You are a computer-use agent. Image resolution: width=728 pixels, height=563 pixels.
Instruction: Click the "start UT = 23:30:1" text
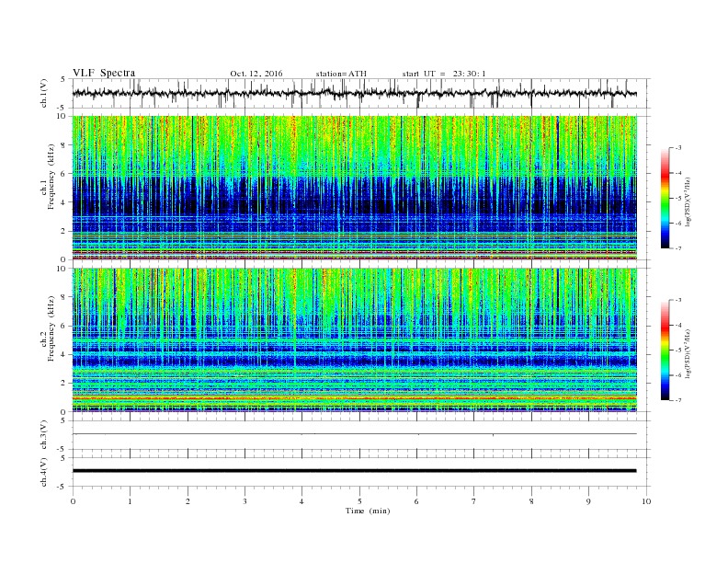click(444, 74)
